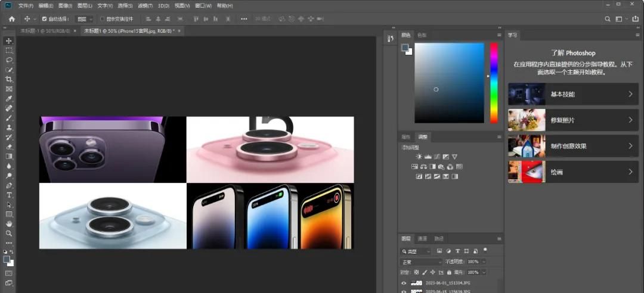644x293 pixels.
Task: Open the Painting (绘画) tutorial
Action: click(574, 172)
